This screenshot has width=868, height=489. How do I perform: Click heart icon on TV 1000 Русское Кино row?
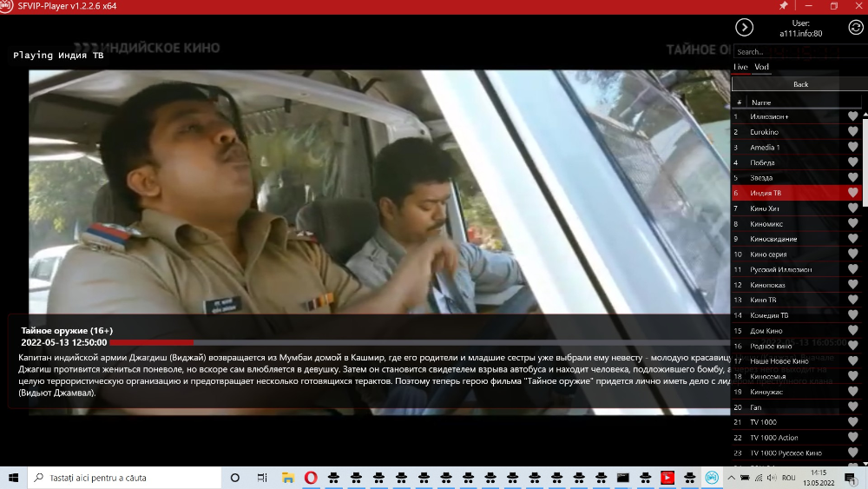click(x=852, y=453)
